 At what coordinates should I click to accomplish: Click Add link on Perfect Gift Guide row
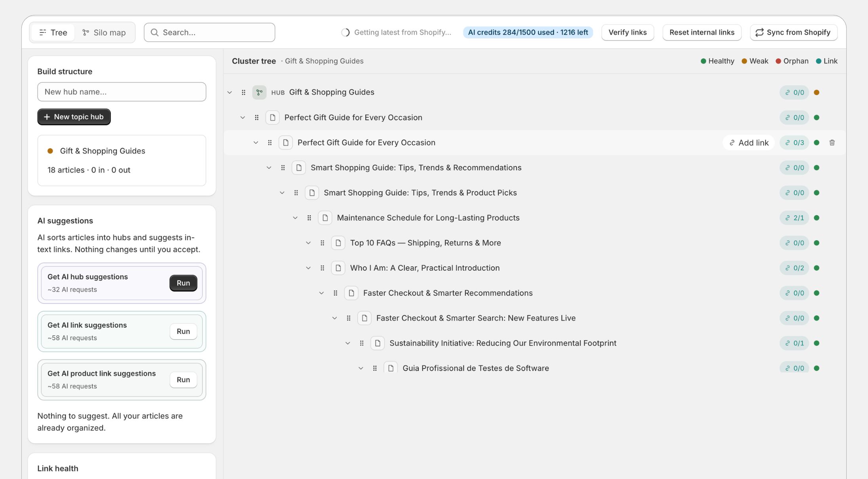(748, 143)
